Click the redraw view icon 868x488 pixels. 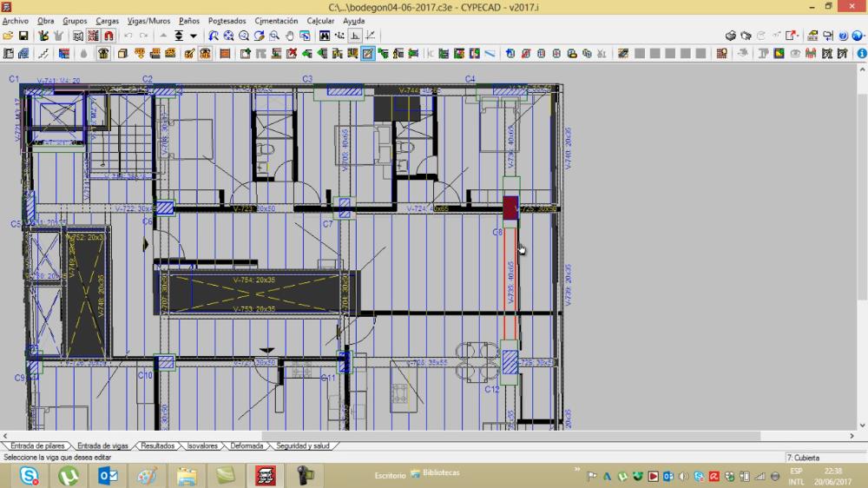[x=259, y=36]
